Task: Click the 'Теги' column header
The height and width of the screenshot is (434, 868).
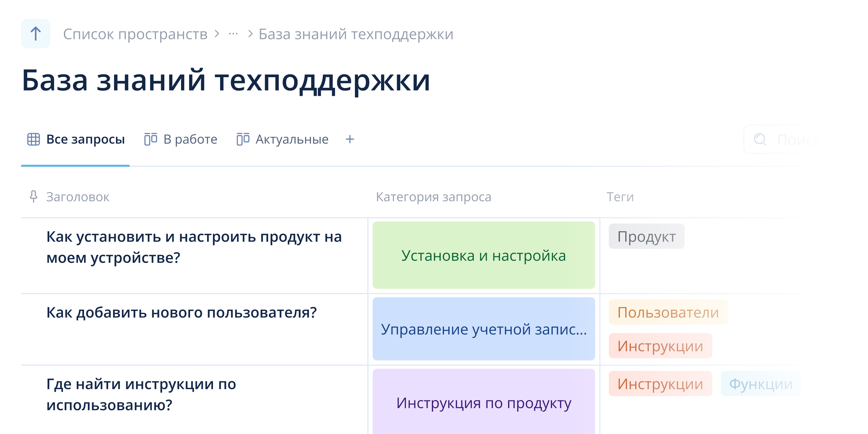Action: pos(620,197)
